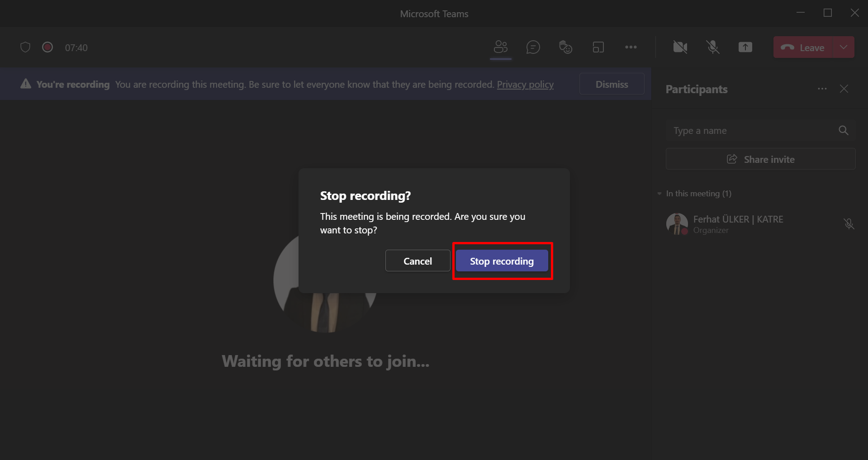Screen dimensions: 868x460
Task: Open Participants panel more options
Action: click(x=822, y=89)
